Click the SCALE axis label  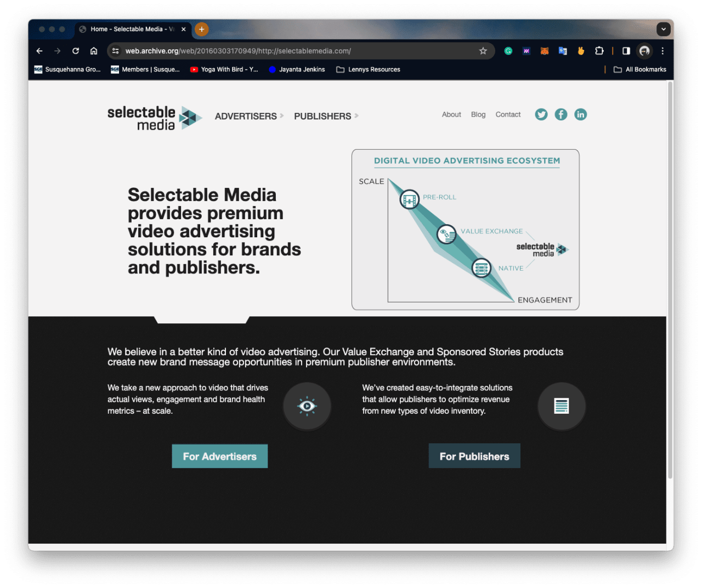pyautogui.click(x=371, y=181)
